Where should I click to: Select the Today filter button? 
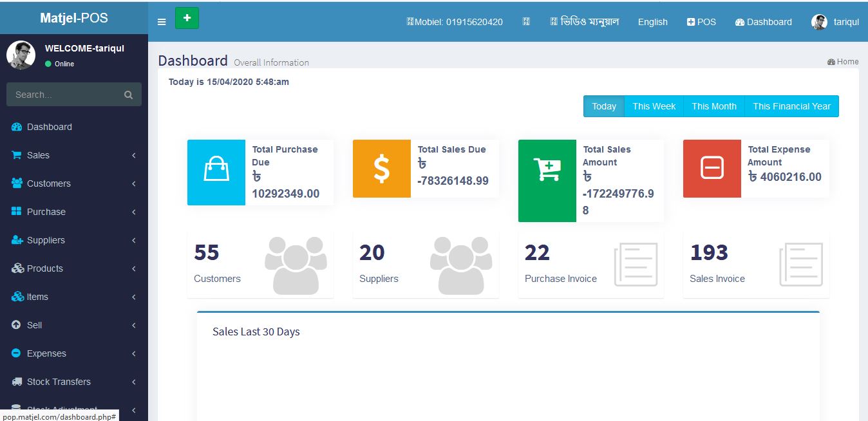coord(603,106)
